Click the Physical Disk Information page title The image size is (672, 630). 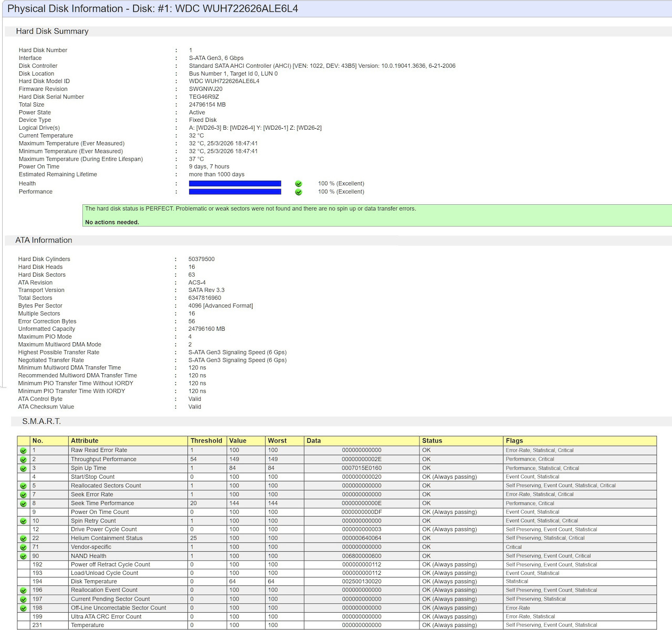tap(153, 9)
